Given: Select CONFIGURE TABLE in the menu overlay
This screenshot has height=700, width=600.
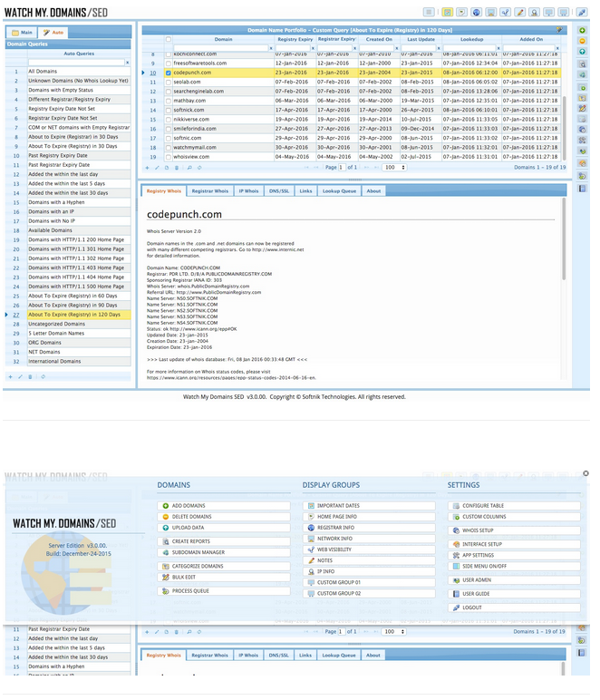Looking at the screenshot, I should (514, 506).
